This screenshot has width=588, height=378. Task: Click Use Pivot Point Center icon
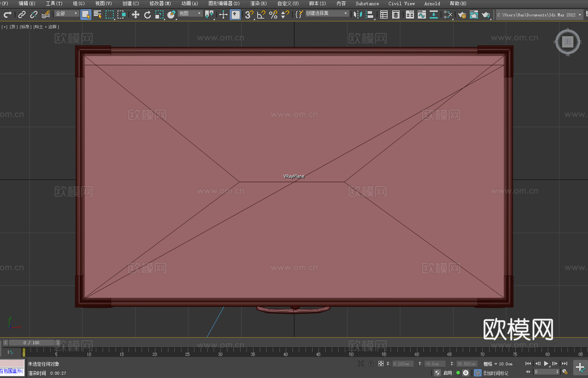(x=209, y=14)
